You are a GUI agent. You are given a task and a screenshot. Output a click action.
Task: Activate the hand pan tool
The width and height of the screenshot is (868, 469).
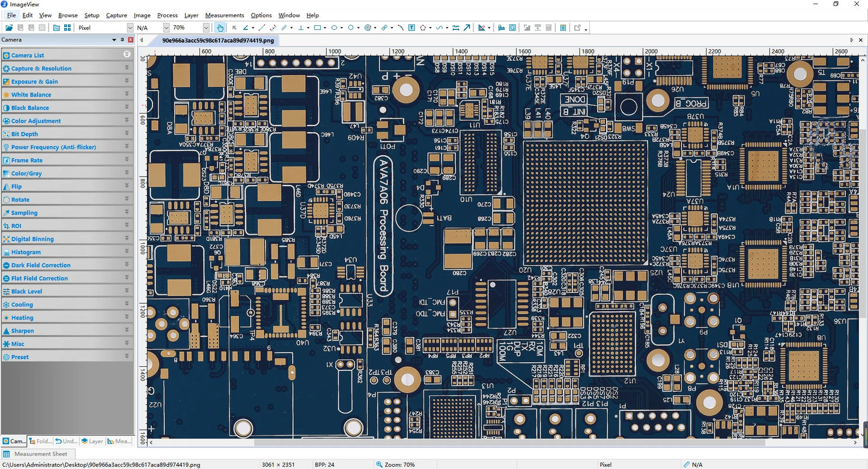220,28
